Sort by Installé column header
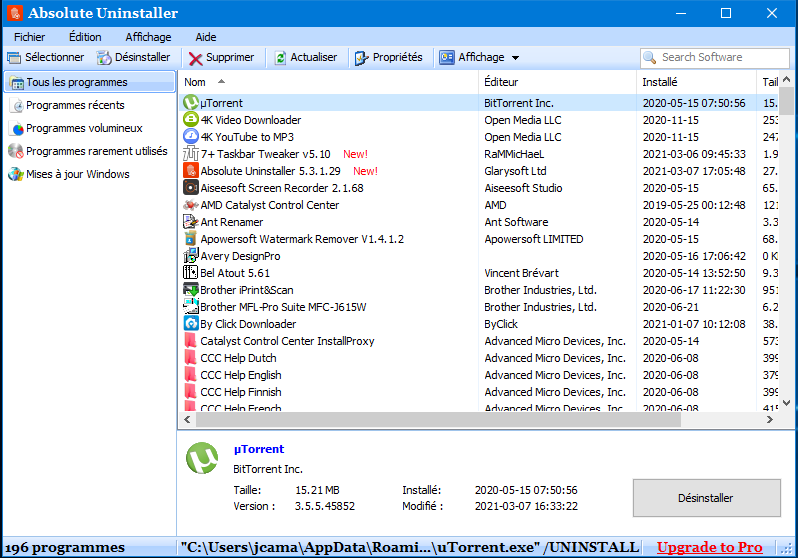This screenshot has height=558, width=798. click(x=660, y=82)
